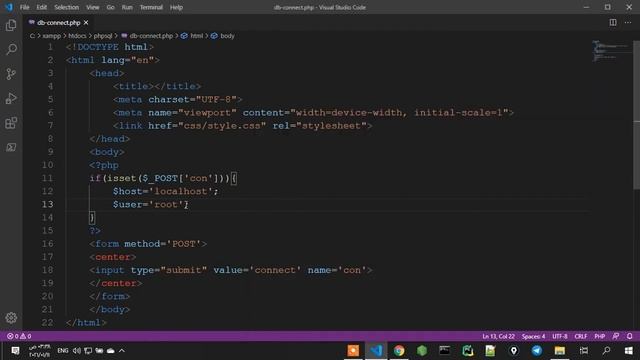Screen dimensions: 640x360
Task: Click the meta charset="UTF-8" line
Action: click(178, 99)
